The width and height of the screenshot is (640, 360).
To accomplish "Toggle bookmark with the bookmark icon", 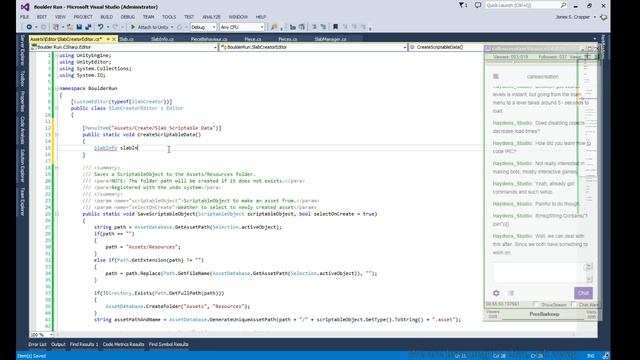I will 336,27.
